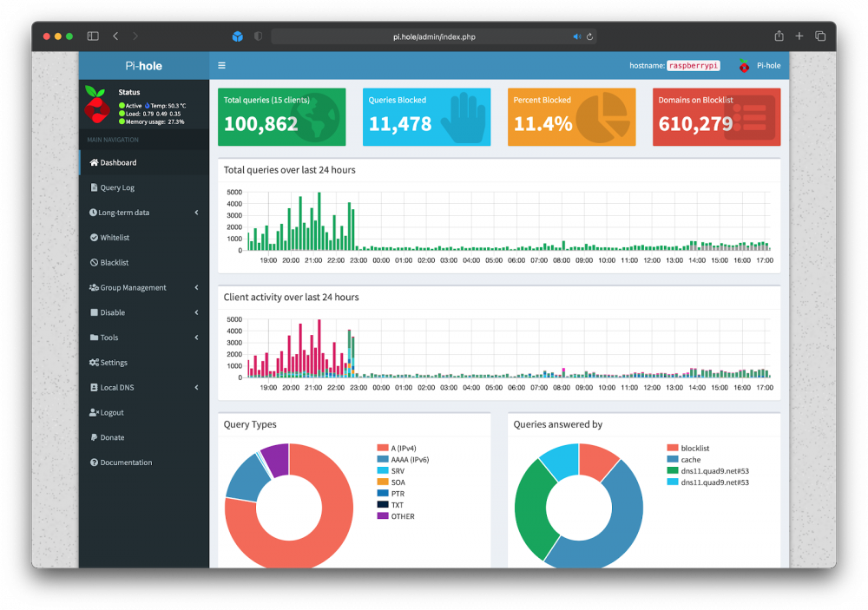Open a new tab with plus icon
Viewport: 868px width, 610px height.
[799, 36]
